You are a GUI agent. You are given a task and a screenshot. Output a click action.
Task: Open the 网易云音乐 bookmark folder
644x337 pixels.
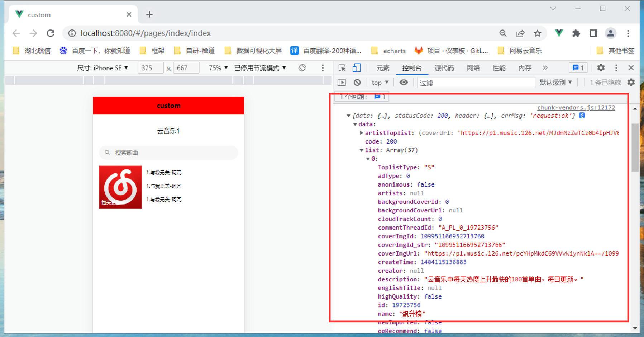click(520, 51)
